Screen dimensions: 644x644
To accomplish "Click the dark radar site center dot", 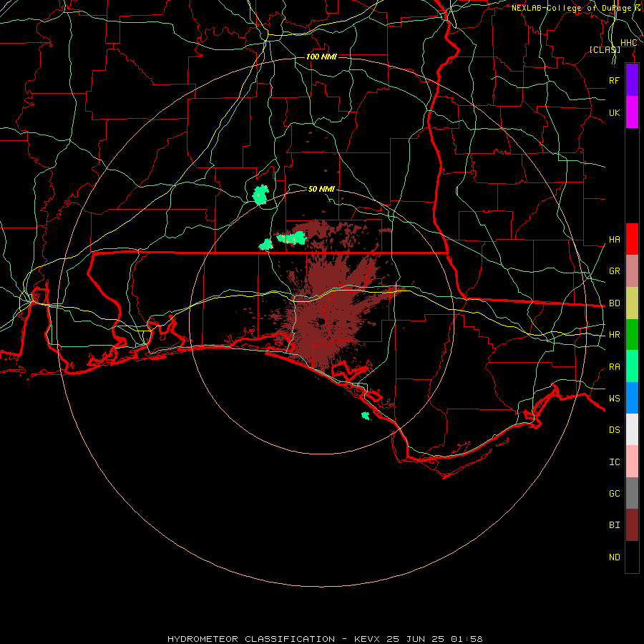I will click(x=321, y=321).
